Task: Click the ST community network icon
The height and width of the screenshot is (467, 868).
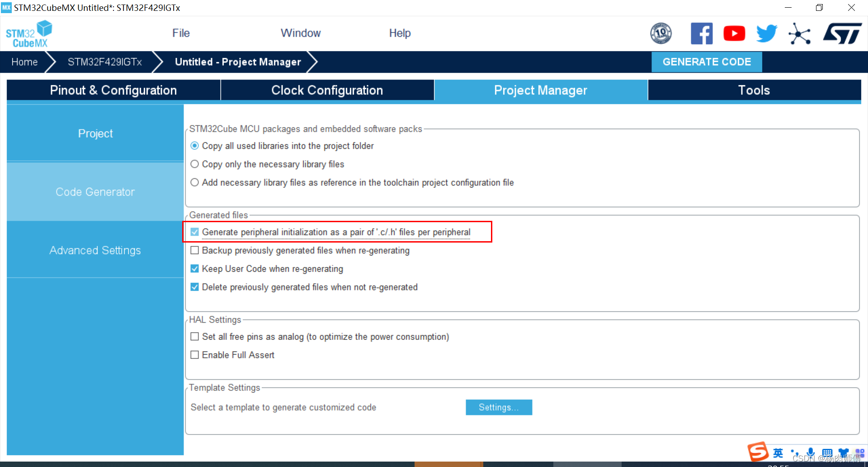Action: (x=799, y=33)
